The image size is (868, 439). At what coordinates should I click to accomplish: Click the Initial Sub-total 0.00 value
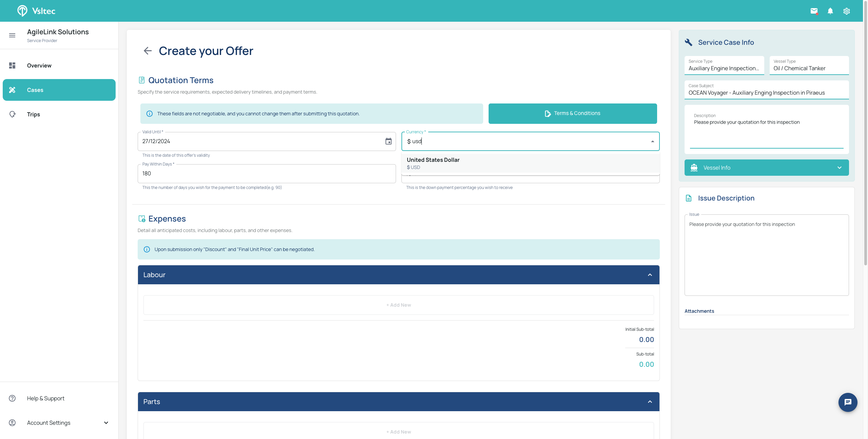click(646, 340)
